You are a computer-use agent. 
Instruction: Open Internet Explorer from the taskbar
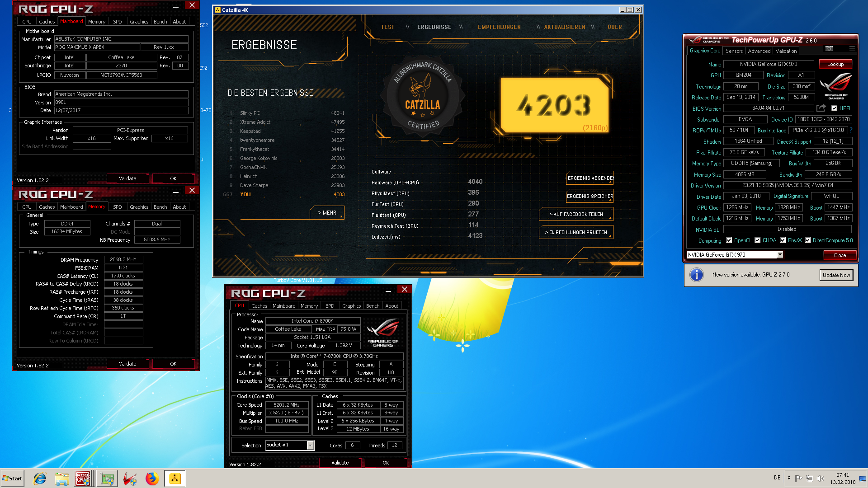(x=40, y=479)
